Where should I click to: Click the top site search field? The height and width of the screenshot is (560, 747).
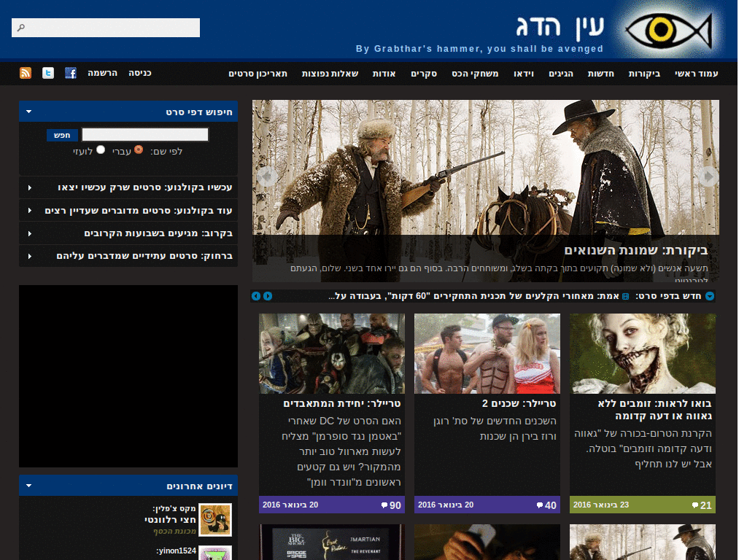[x=106, y=28]
